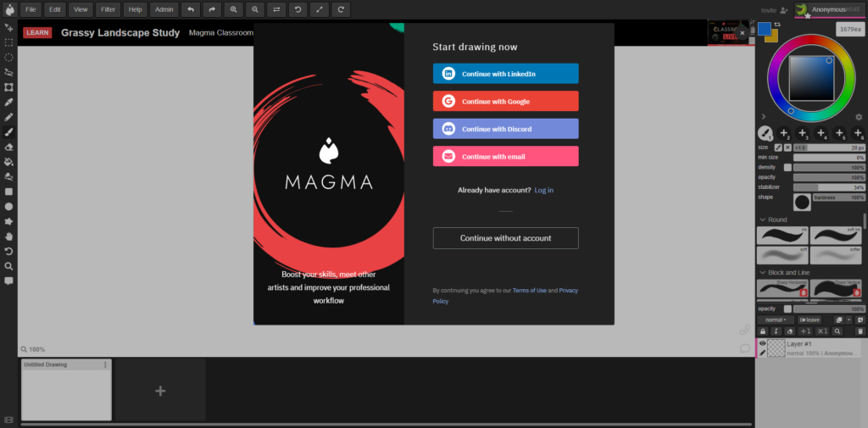Click the zoom in magnifier button
The image size is (868, 428).
click(x=233, y=9)
